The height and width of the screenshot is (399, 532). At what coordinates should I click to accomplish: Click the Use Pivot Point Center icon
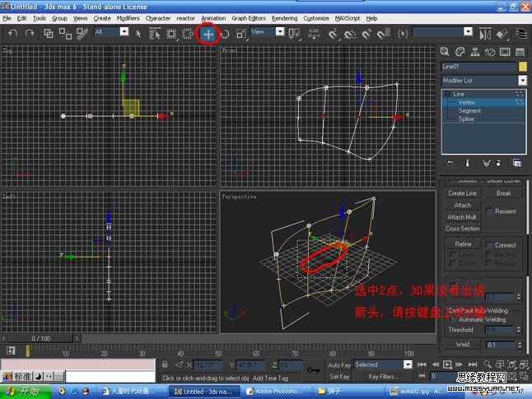294,33
